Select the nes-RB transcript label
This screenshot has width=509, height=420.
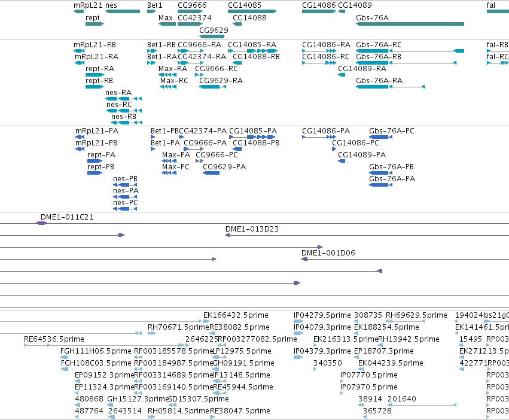tap(124, 117)
